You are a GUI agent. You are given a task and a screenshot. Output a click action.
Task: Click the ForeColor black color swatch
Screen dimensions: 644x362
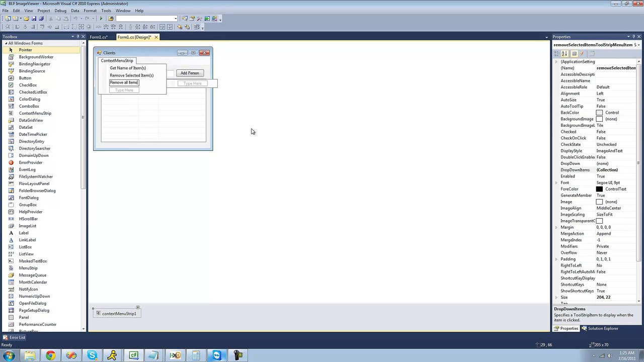click(599, 189)
